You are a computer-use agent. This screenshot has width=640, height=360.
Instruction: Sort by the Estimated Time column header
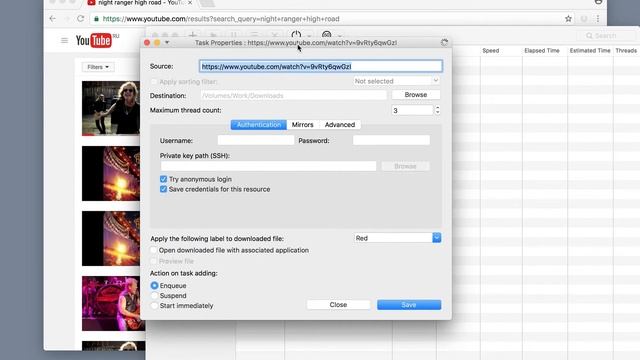tap(590, 51)
